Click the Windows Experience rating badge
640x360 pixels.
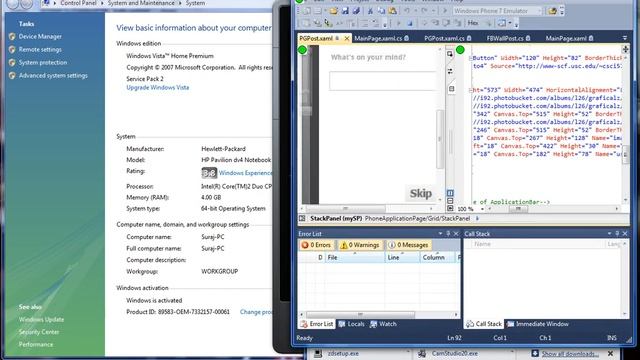pyautogui.click(x=209, y=173)
